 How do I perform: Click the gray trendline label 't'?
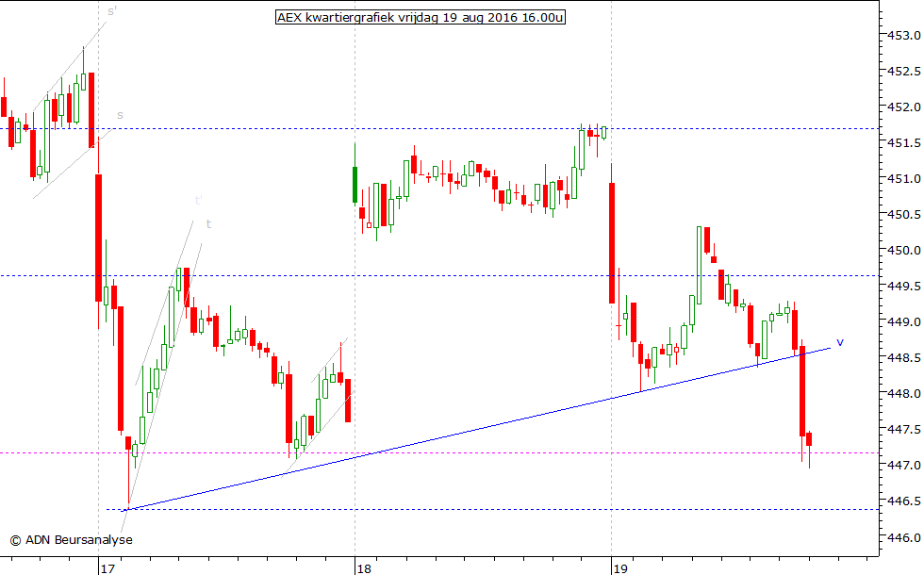[208, 224]
